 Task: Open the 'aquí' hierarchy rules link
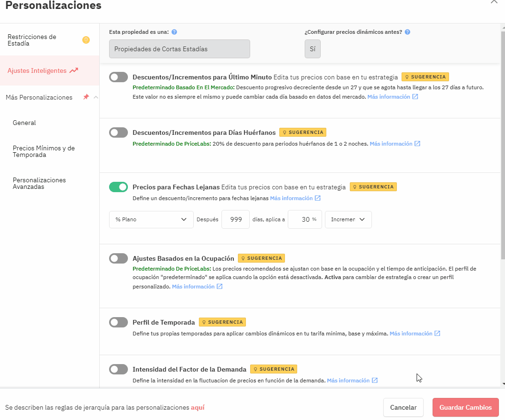198,407
